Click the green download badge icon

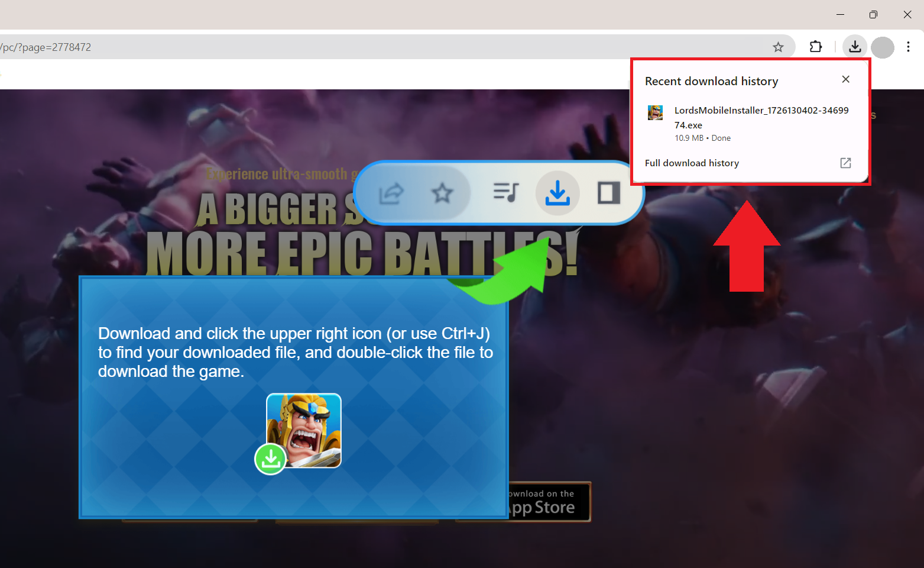click(270, 459)
